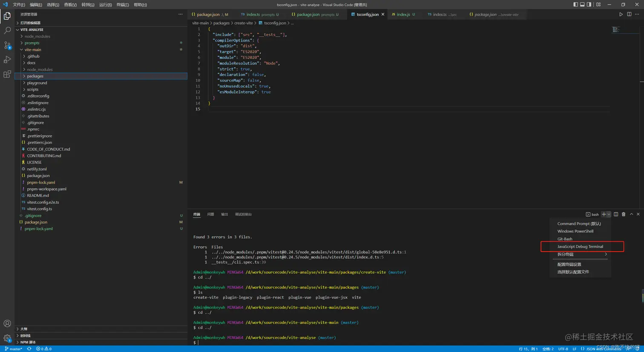Click the editor minimap preview
644x352 pixels.
pos(616,29)
